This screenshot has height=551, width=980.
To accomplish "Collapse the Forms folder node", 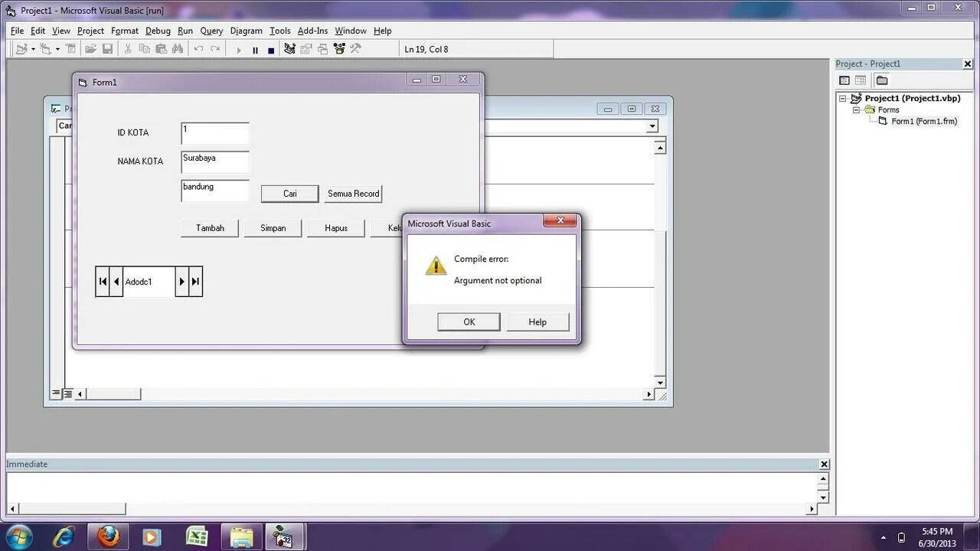I will pyautogui.click(x=857, y=110).
